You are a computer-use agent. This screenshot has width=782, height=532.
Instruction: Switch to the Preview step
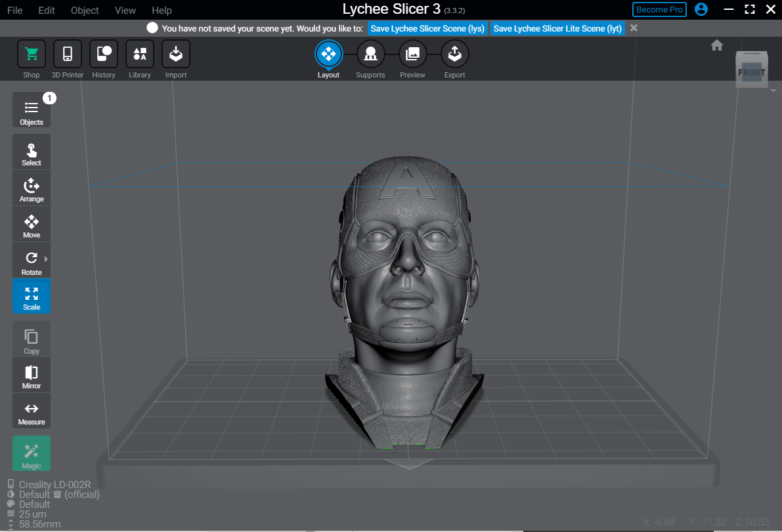(x=412, y=54)
